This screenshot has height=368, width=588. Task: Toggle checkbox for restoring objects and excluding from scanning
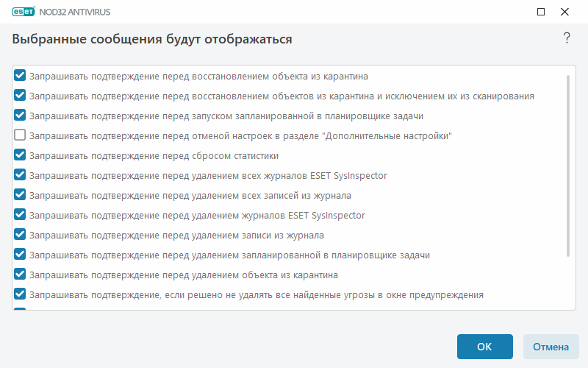(20, 96)
